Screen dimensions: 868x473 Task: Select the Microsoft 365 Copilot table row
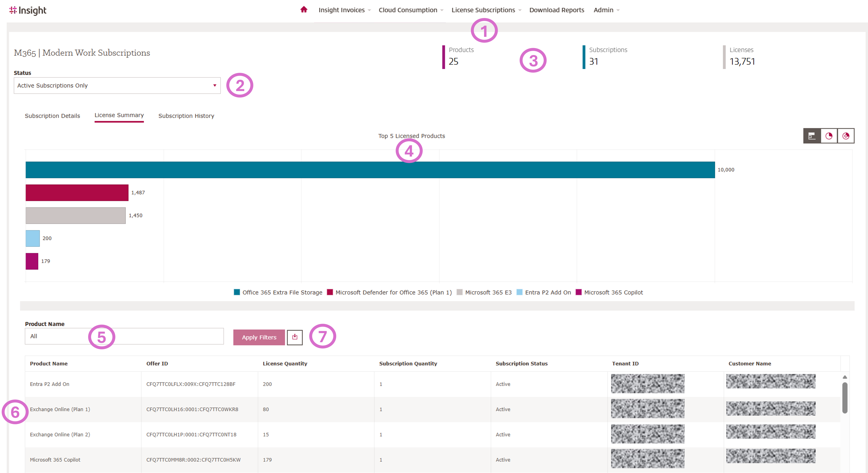(x=432, y=460)
